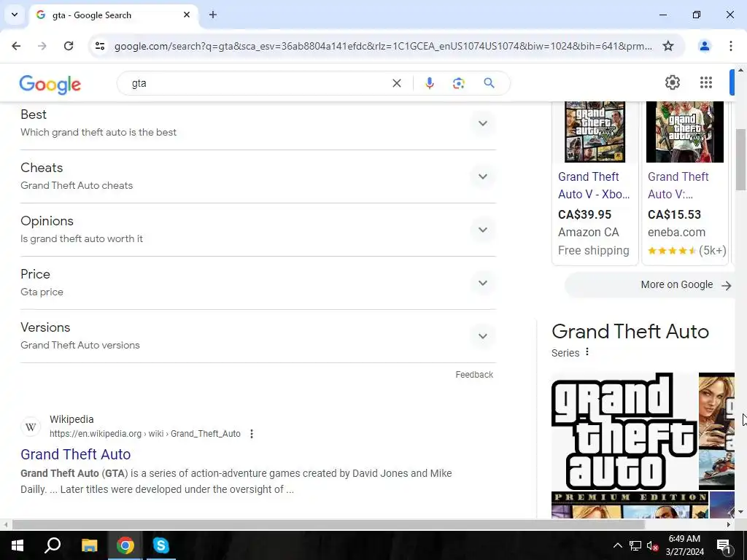Image resolution: width=747 pixels, height=560 pixels.
Task: Click the Amazon CA GTA V cover thumbnail
Action: coord(595,132)
